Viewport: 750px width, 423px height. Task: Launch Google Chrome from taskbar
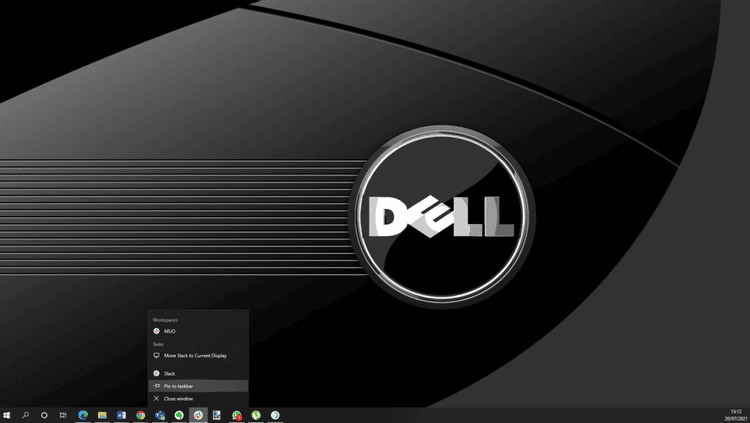[x=140, y=415]
